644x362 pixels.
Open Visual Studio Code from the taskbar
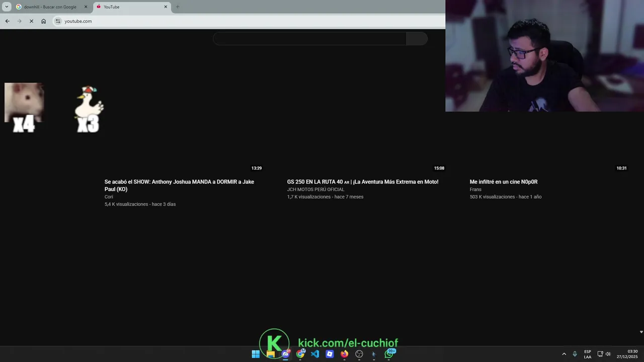[315, 354]
